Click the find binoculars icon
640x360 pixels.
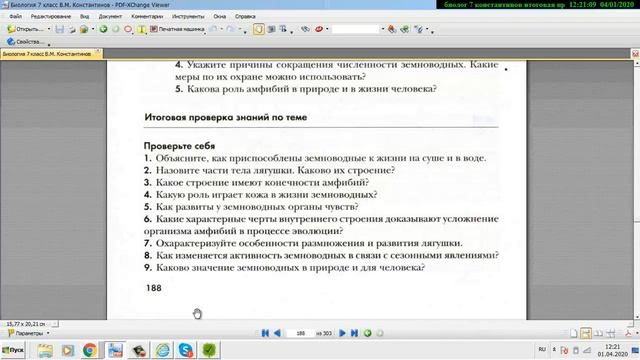(392, 29)
